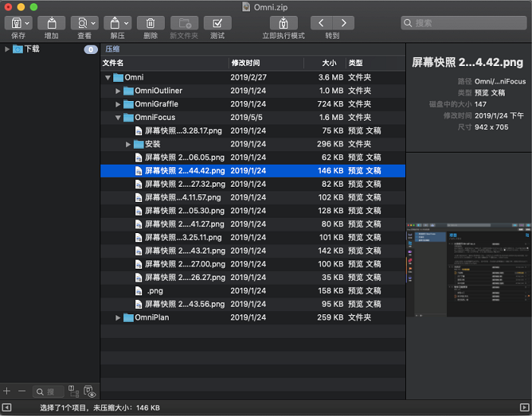
Task: Toggle the left sidebar from the status bar
Action: coord(7,408)
